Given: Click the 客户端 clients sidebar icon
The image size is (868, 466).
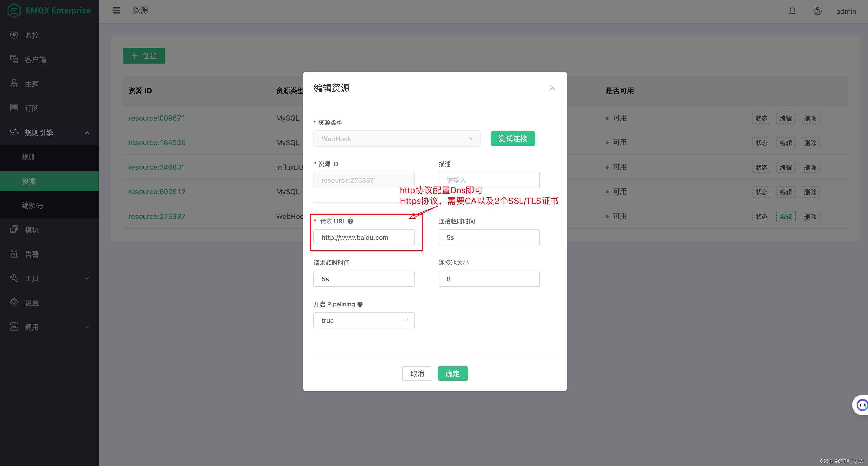Looking at the screenshot, I should coord(14,59).
